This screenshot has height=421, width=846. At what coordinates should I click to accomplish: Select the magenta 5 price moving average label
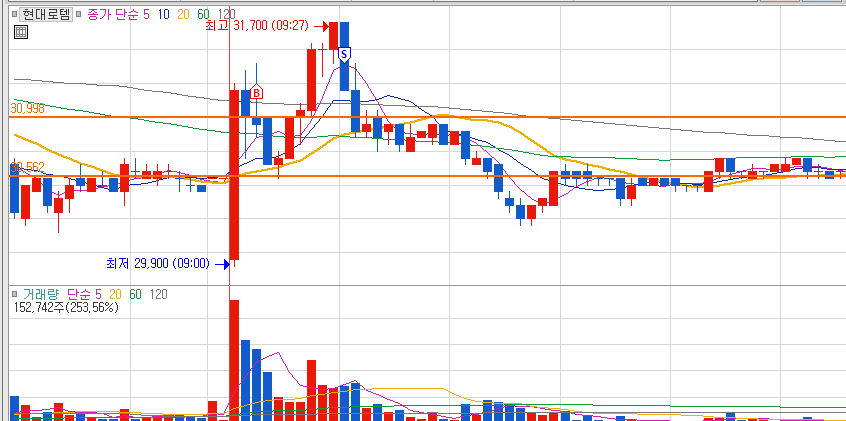pos(146,15)
